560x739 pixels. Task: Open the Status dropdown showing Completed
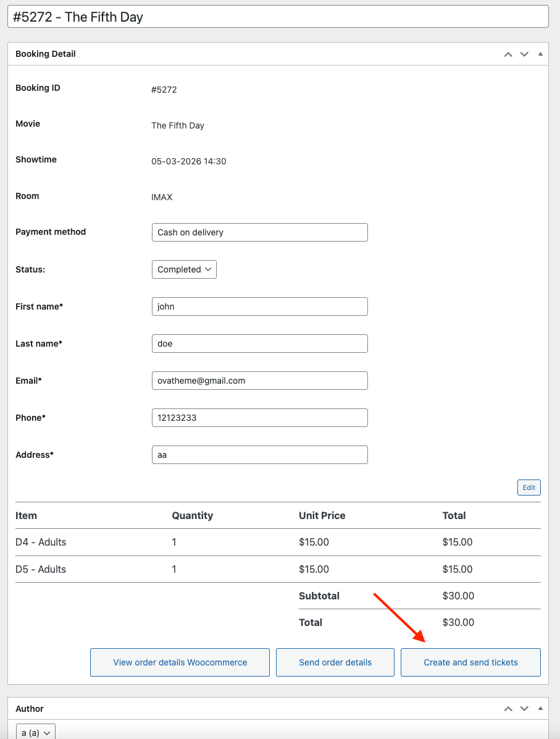coord(184,269)
